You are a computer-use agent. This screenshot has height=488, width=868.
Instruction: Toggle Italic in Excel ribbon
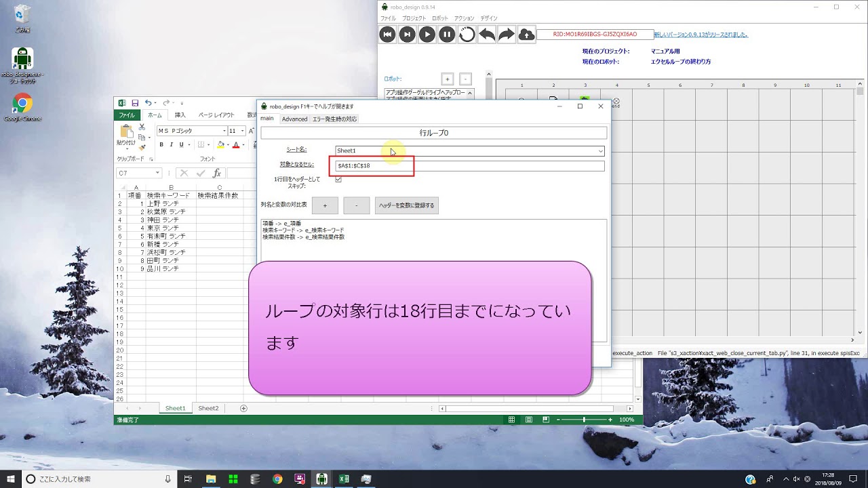tap(171, 144)
